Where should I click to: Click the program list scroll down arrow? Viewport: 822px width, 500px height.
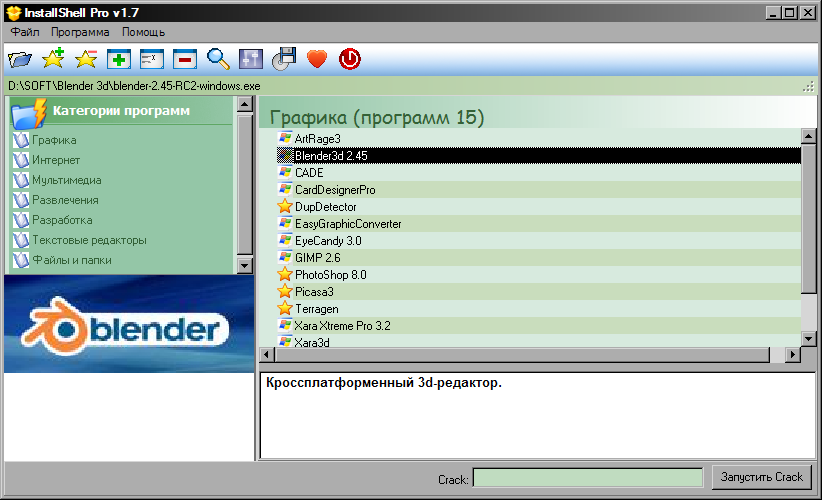(x=808, y=339)
